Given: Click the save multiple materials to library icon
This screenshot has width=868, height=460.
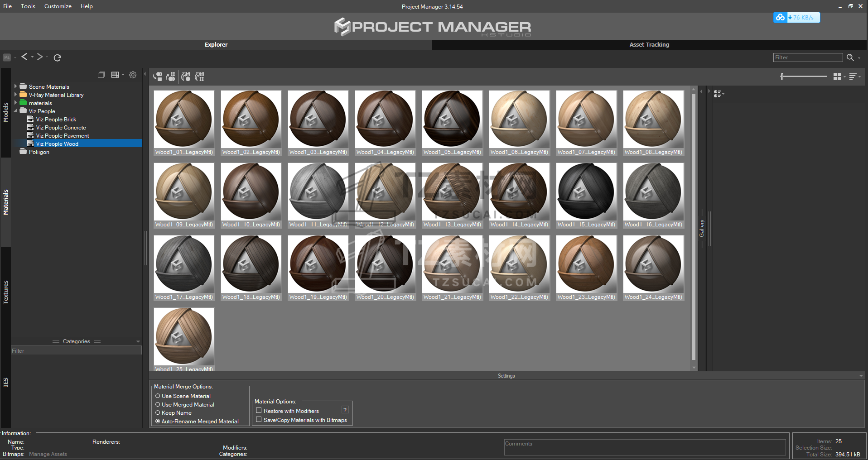Looking at the screenshot, I should [x=199, y=77].
